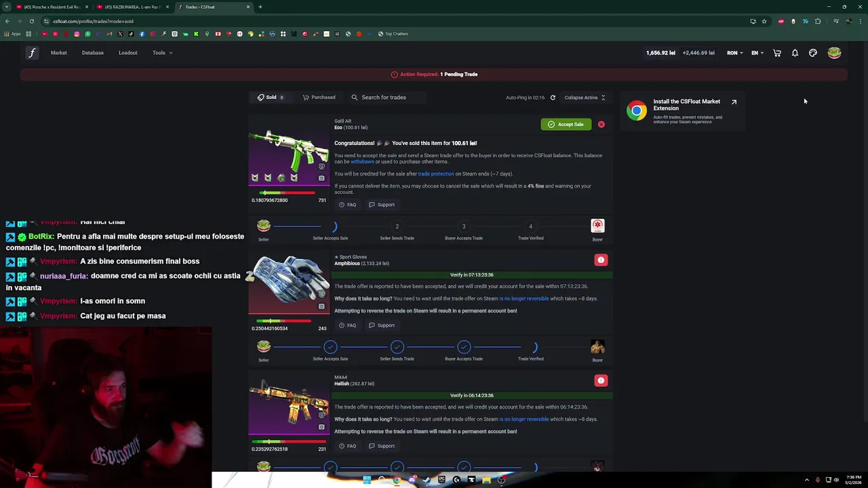Open the Galil AR buyer avatar
The height and width of the screenshot is (488, 868).
597,226
